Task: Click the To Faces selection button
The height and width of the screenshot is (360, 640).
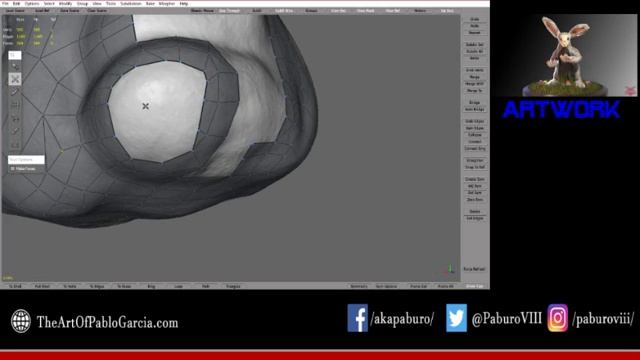Action: 124,287
